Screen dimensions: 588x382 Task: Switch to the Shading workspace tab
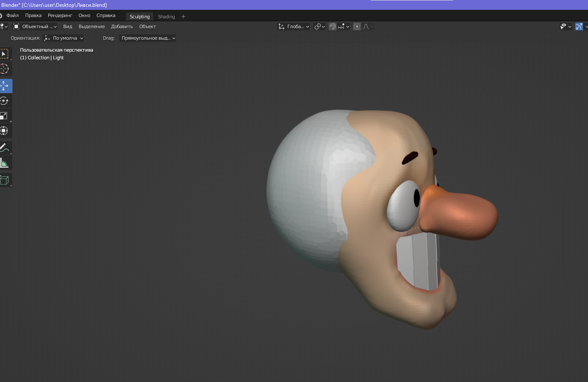[x=166, y=17]
